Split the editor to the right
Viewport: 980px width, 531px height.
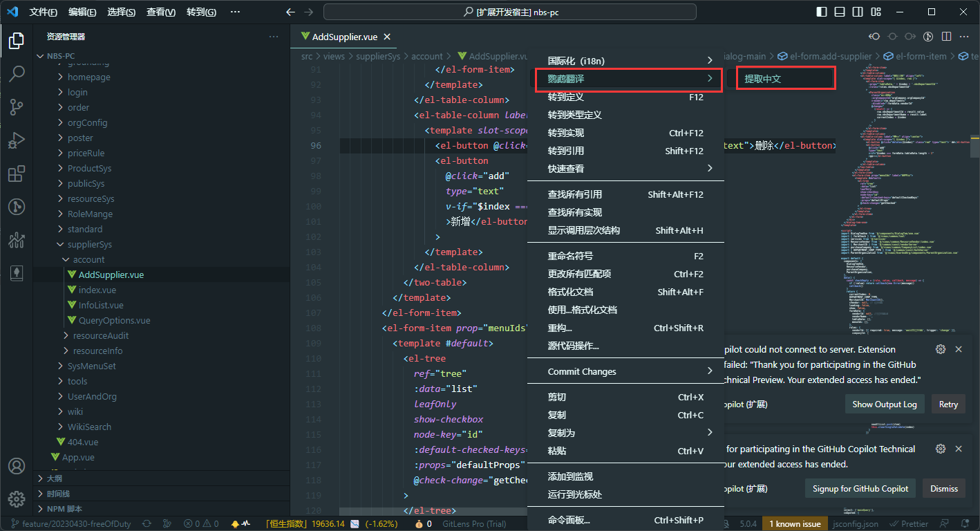[x=946, y=37]
